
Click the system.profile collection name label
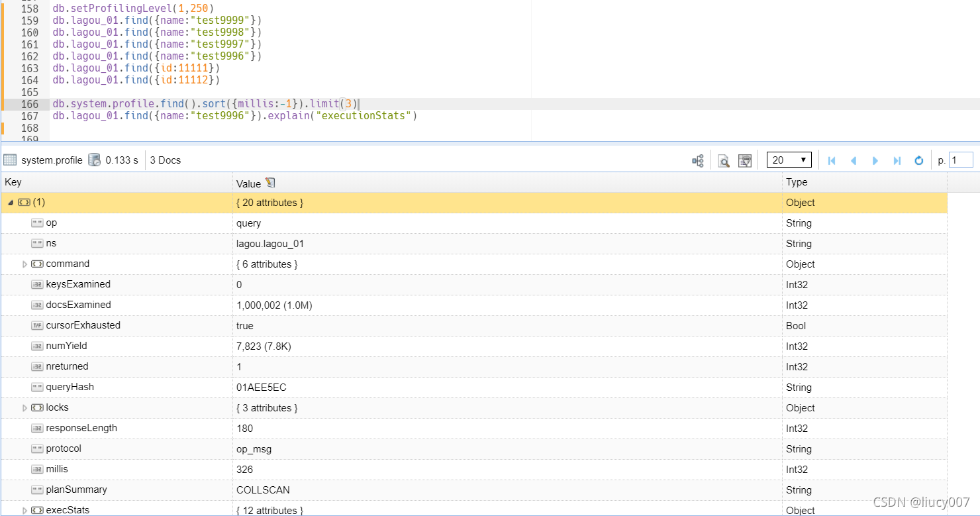pyautogui.click(x=52, y=160)
